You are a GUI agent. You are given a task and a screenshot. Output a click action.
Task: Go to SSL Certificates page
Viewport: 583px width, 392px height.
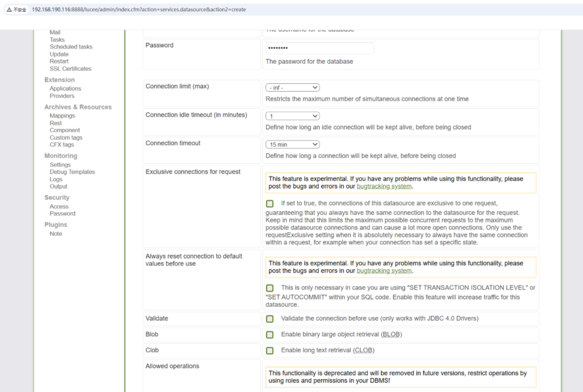click(70, 69)
